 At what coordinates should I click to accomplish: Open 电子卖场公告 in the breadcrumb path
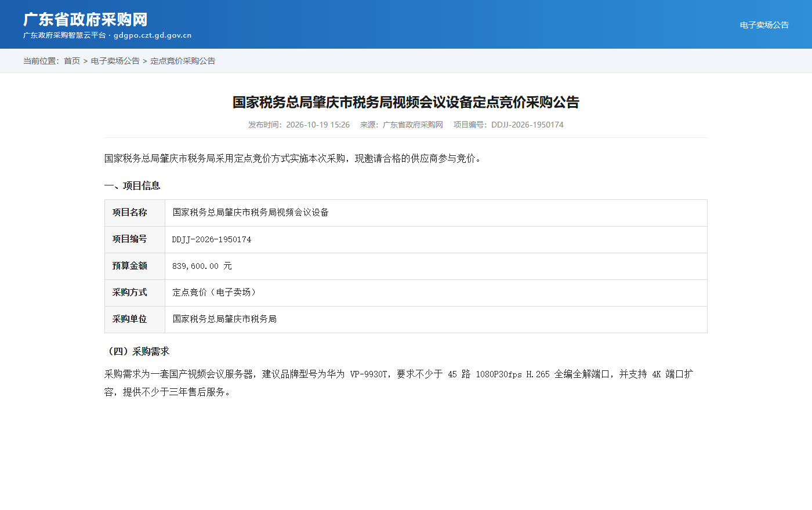[115, 61]
